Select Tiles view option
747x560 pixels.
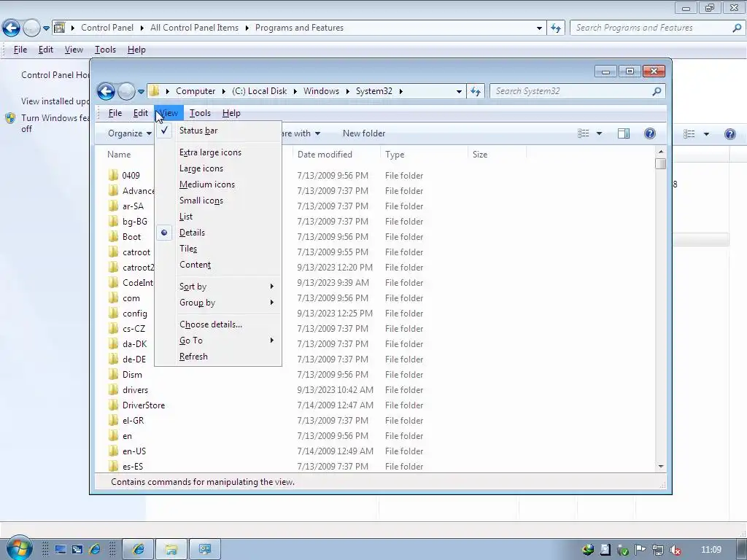point(218,249)
